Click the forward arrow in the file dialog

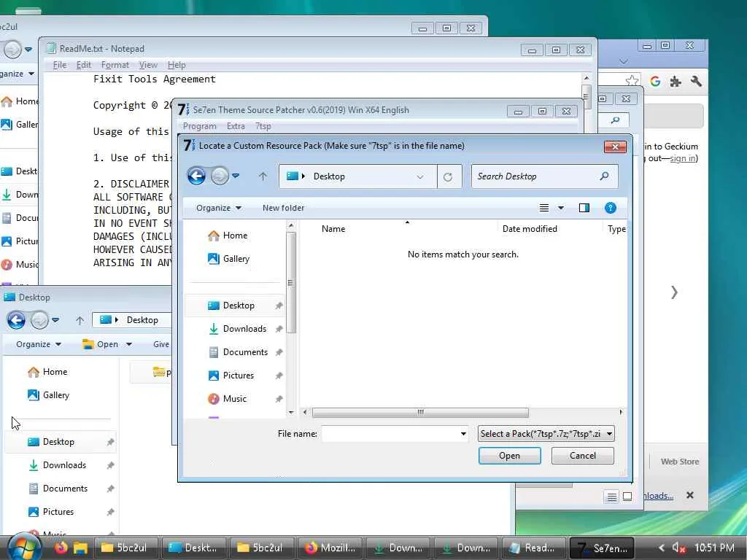(220, 176)
